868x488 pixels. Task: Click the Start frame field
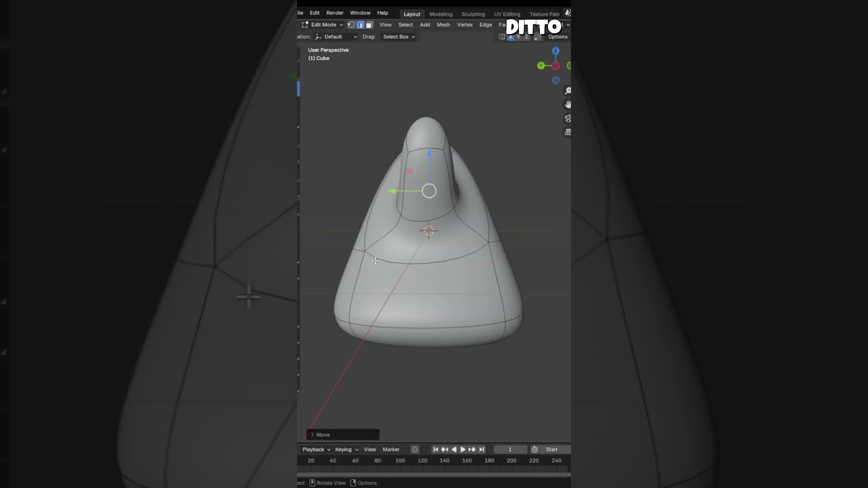(555, 449)
